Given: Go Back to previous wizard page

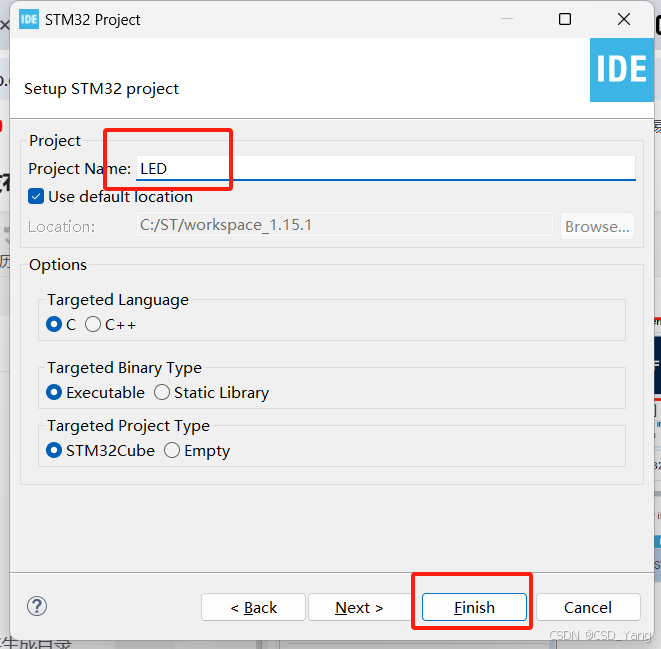Looking at the screenshot, I should click(253, 607).
